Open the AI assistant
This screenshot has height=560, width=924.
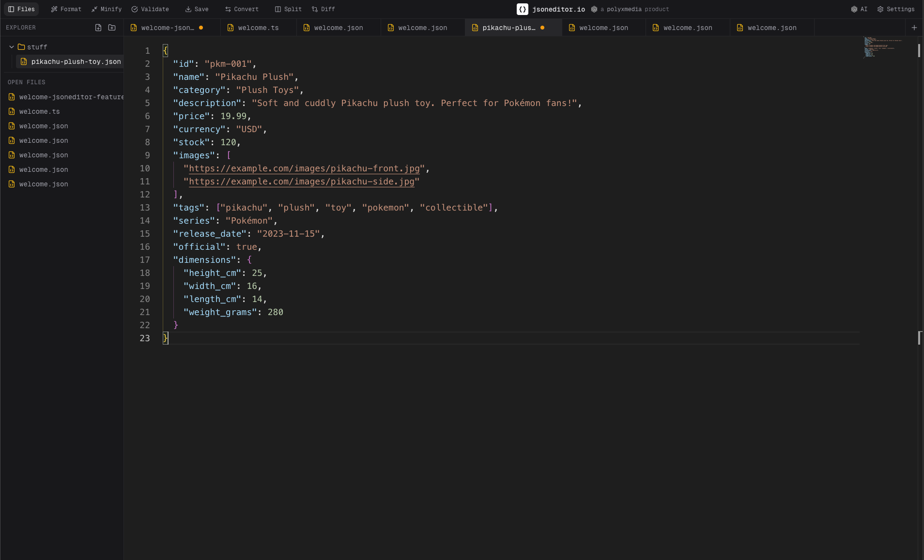pyautogui.click(x=860, y=9)
